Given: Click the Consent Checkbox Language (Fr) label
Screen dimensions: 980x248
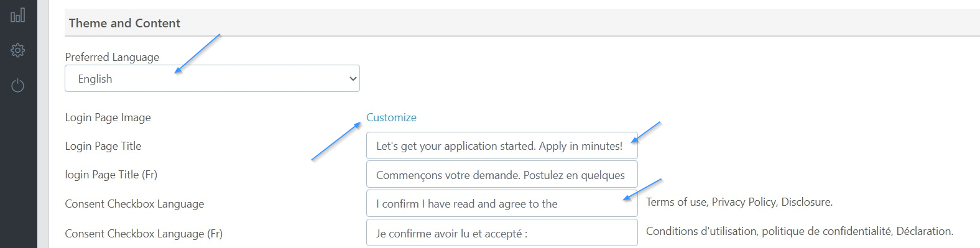Looking at the screenshot, I should pos(144,234).
